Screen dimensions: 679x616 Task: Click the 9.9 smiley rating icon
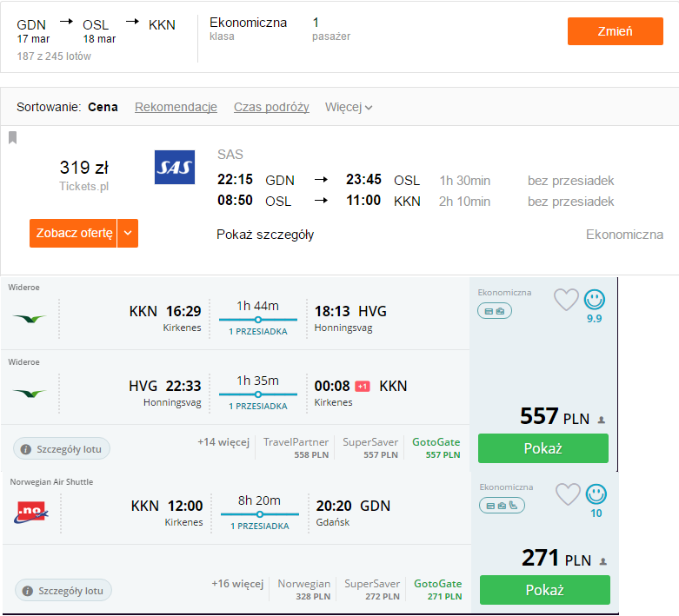pos(595,299)
